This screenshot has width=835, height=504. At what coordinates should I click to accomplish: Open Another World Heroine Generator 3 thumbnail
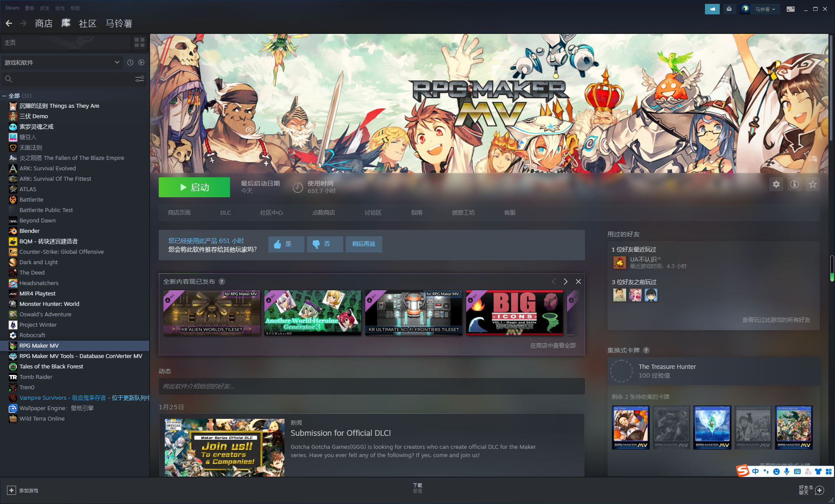click(x=313, y=312)
